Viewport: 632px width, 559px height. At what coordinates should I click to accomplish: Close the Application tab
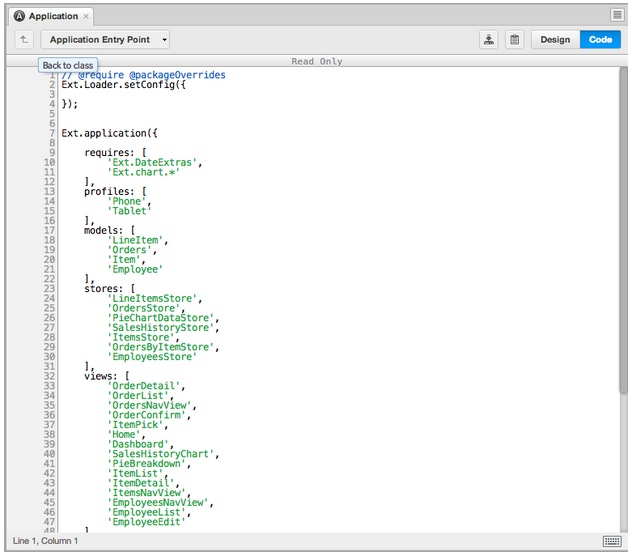(86, 16)
